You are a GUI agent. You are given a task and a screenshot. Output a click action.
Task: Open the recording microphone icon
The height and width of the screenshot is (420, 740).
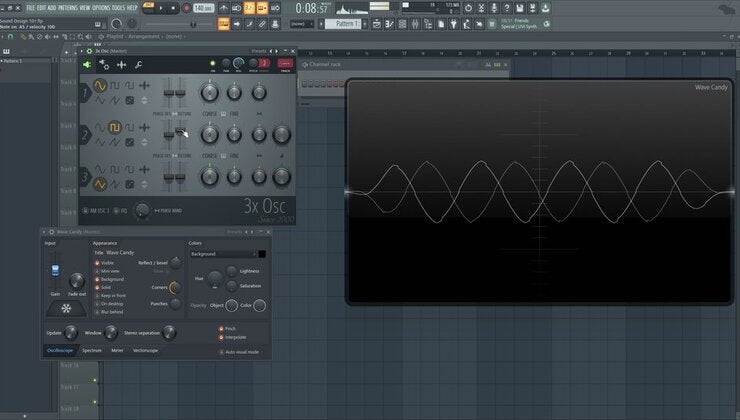coord(494,8)
